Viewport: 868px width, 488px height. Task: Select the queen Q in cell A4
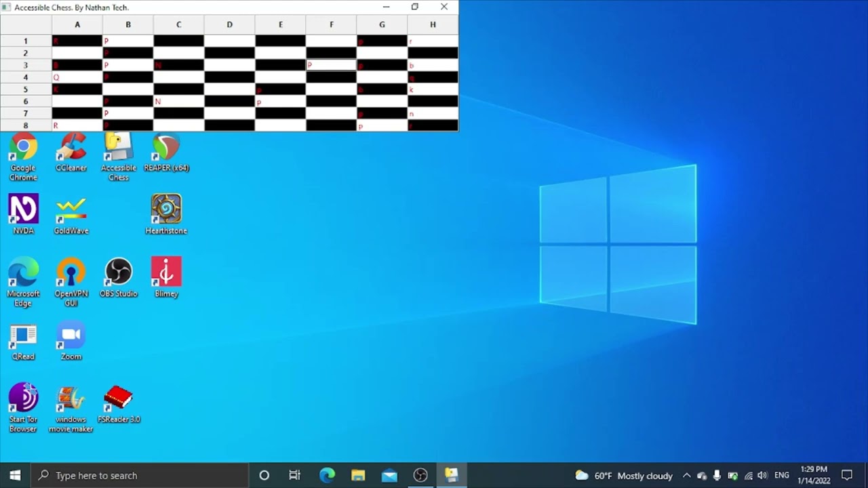(77, 77)
